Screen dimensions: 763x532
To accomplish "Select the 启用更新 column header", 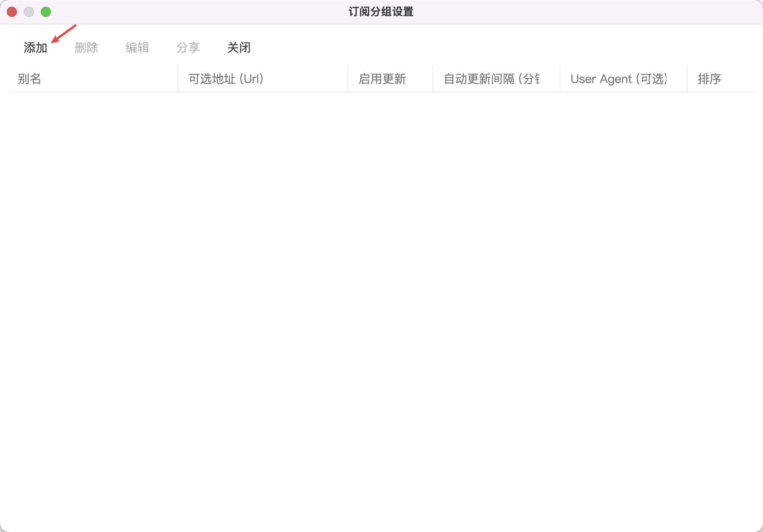I will pyautogui.click(x=382, y=79).
